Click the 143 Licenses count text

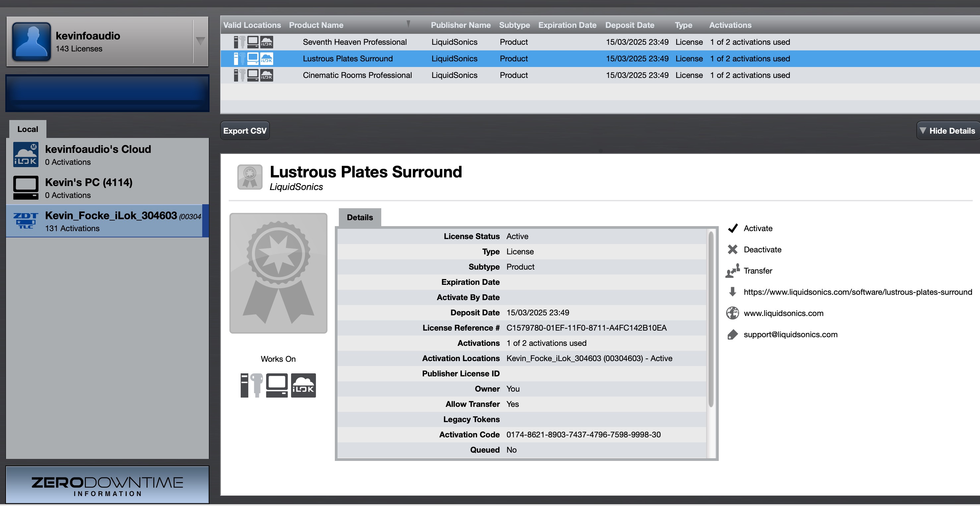[x=79, y=49]
